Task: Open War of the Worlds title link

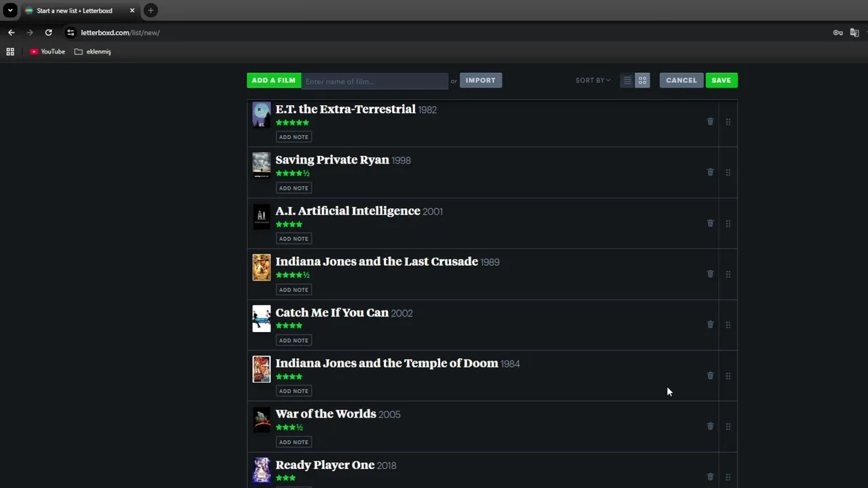Action: click(x=325, y=414)
